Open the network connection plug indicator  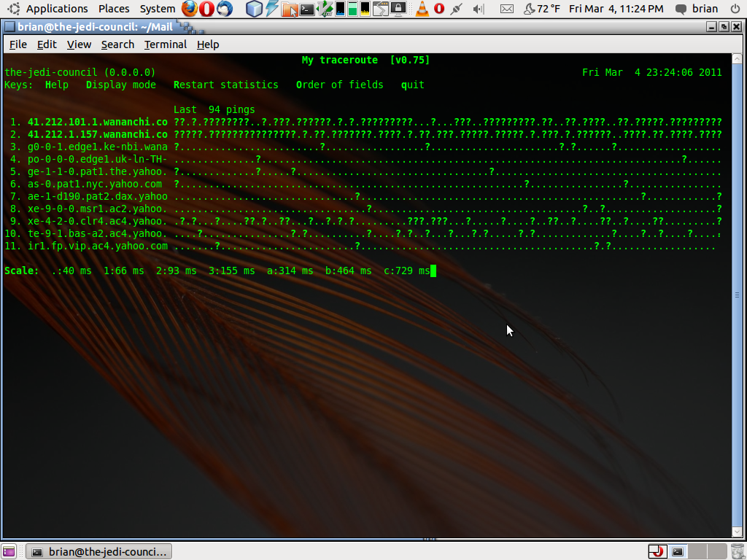pyautogui.click(x=457, y=9)
